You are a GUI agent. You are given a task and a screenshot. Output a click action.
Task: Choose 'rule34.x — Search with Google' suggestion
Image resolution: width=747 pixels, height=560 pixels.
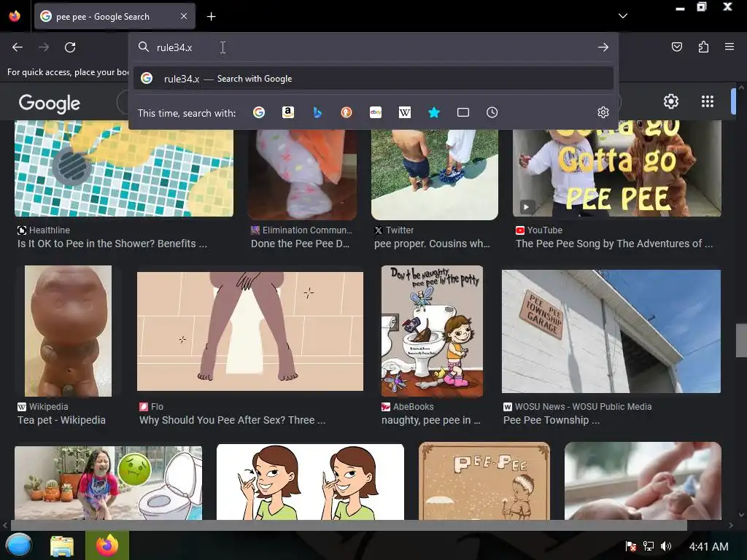[373, 79]
